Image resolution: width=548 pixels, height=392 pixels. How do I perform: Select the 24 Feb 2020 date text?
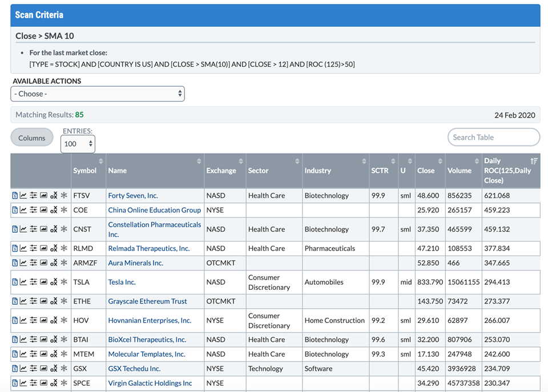click(x=514, y=115)
